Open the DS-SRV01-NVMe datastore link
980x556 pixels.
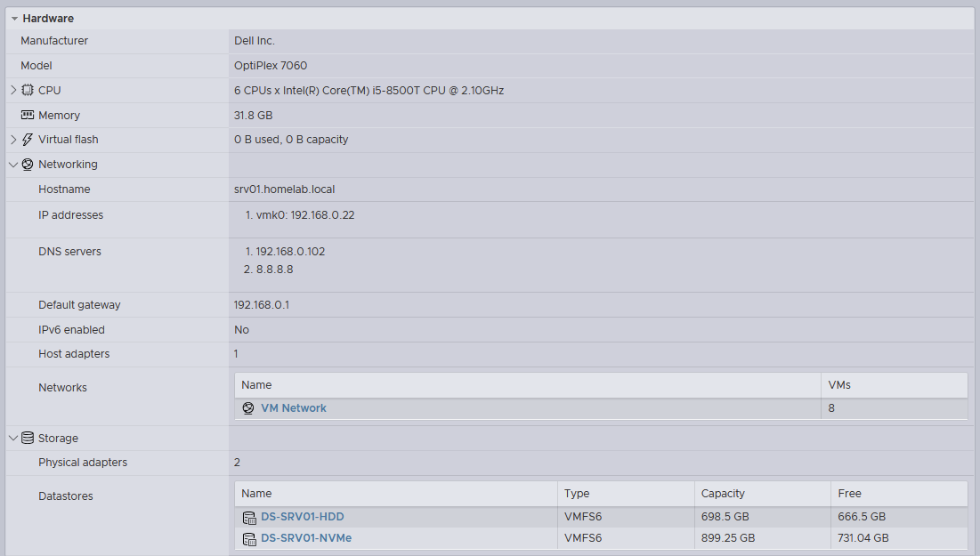(305, 538)
